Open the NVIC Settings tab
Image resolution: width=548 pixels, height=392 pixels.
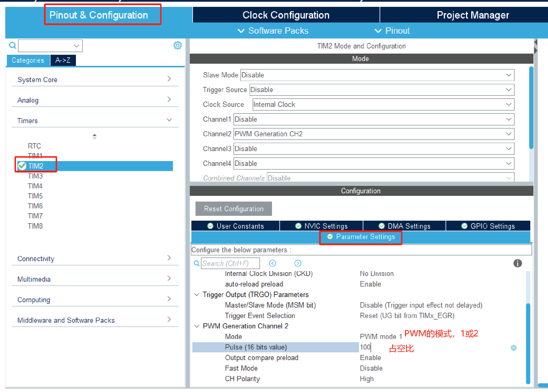click(321, 226)
